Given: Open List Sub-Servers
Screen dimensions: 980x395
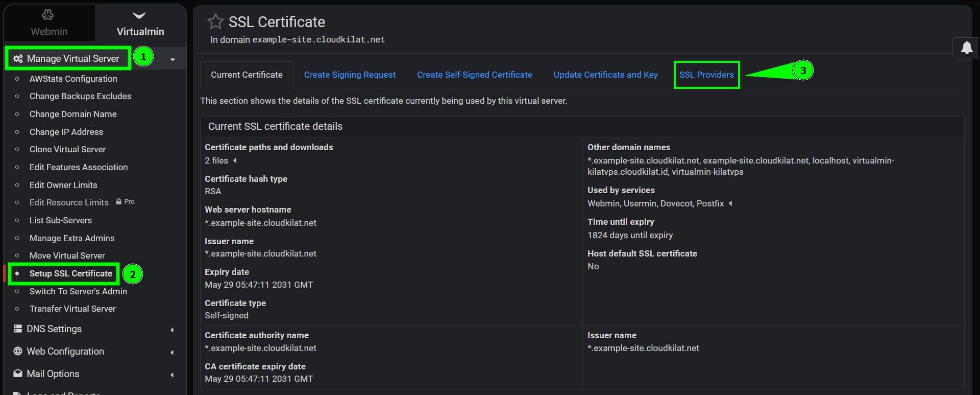Looking at the screenshot, I should [x=61, y=220].
